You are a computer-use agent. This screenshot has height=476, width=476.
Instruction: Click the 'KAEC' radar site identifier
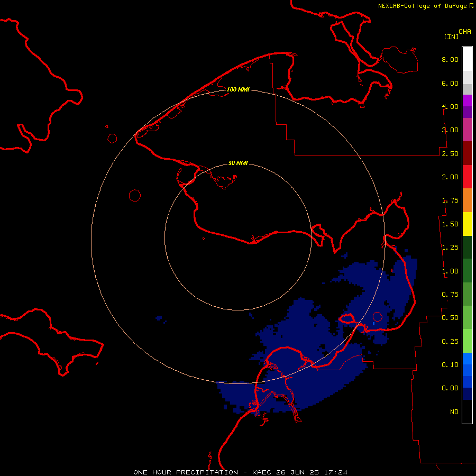pyautogui.click(x=262, y=472)
